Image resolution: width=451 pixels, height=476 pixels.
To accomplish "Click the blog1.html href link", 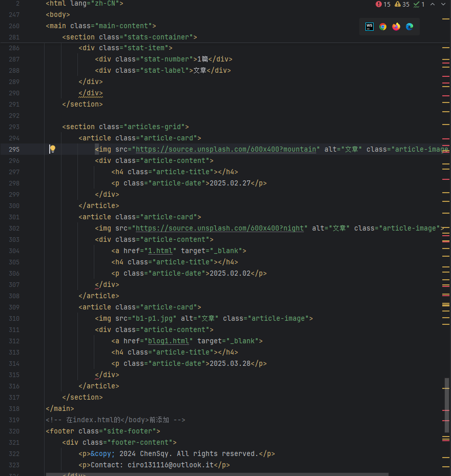I will [x=170, y=341].
